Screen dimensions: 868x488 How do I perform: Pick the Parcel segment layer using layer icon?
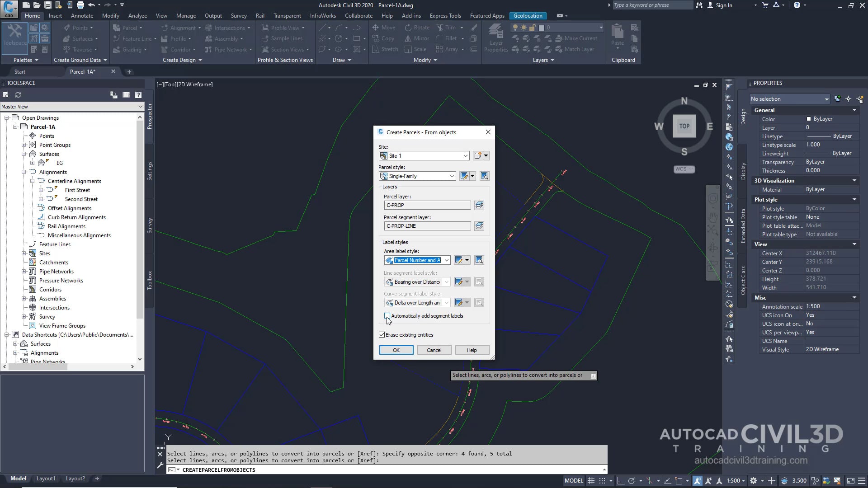pos(479,226)
